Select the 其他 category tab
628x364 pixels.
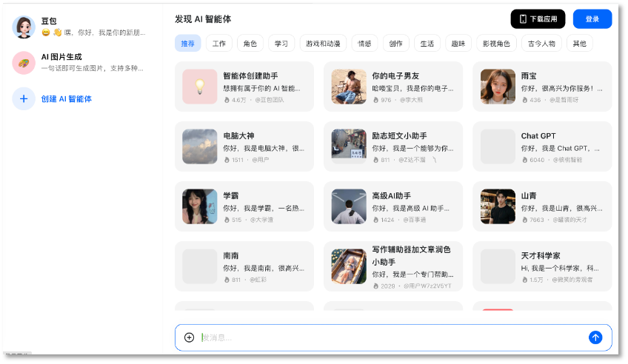(579, 44)
